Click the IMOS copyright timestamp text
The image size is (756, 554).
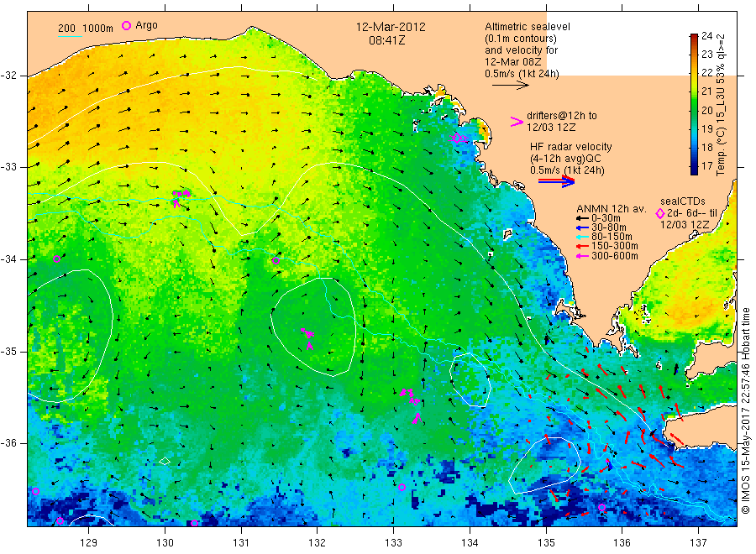745,411
